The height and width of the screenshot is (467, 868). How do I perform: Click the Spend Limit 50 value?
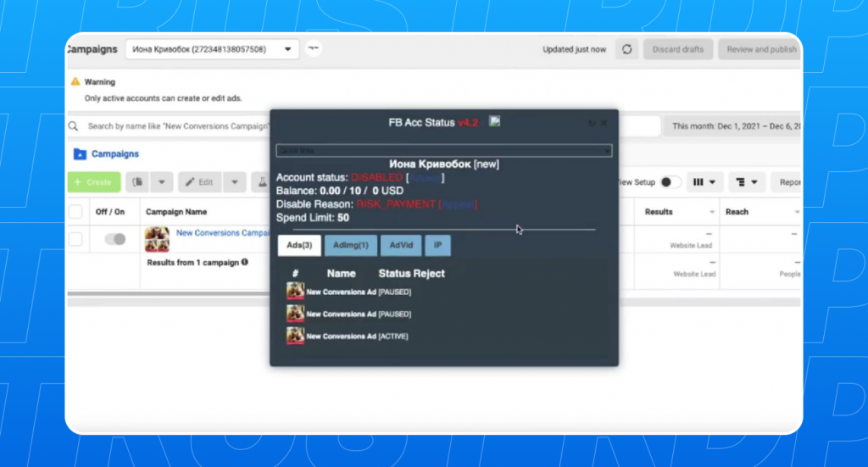(343, 218)
